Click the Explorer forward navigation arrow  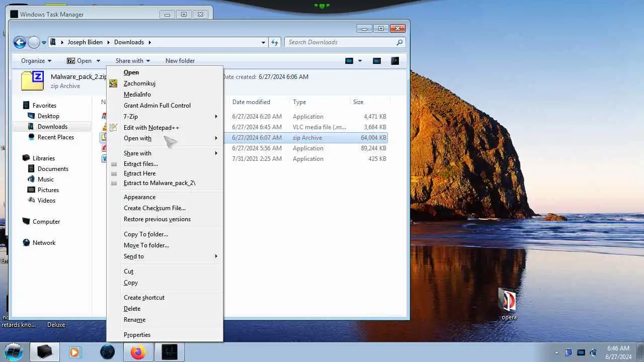(x=33, y=42)
